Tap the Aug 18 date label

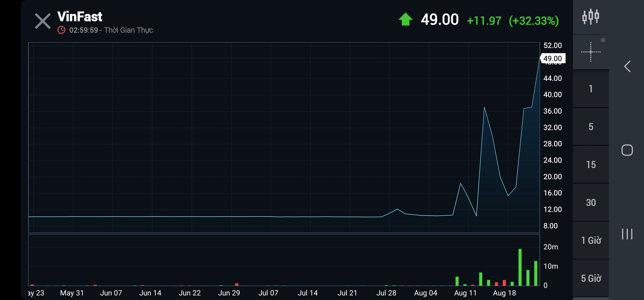pyautogui.click(x=504, y=293)
